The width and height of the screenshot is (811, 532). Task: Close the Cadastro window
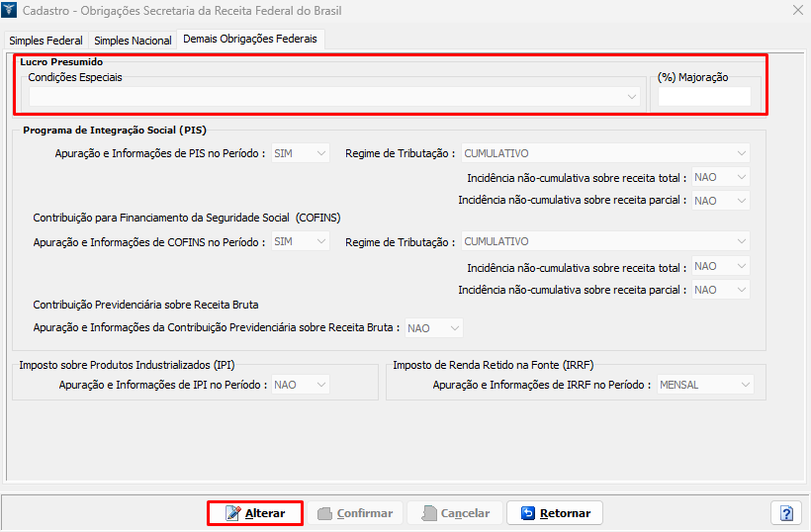[x=797, y=10]
